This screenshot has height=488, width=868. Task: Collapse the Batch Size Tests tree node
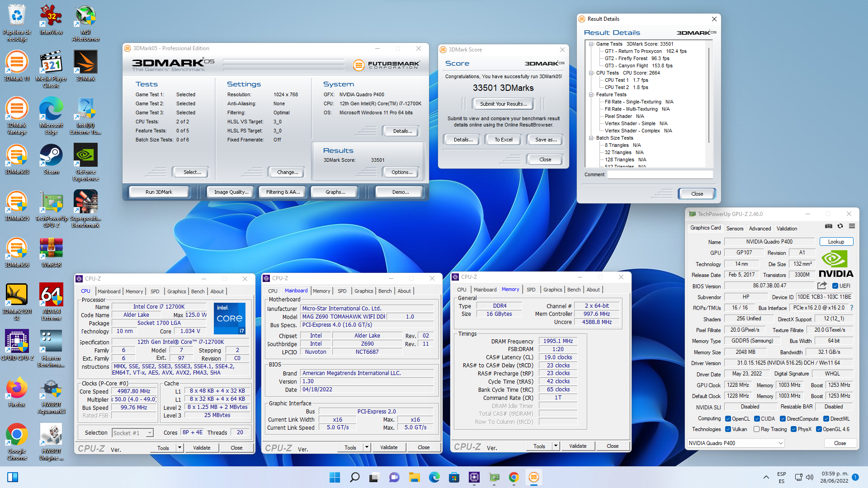pyautogui.click(x=591, y=138)
